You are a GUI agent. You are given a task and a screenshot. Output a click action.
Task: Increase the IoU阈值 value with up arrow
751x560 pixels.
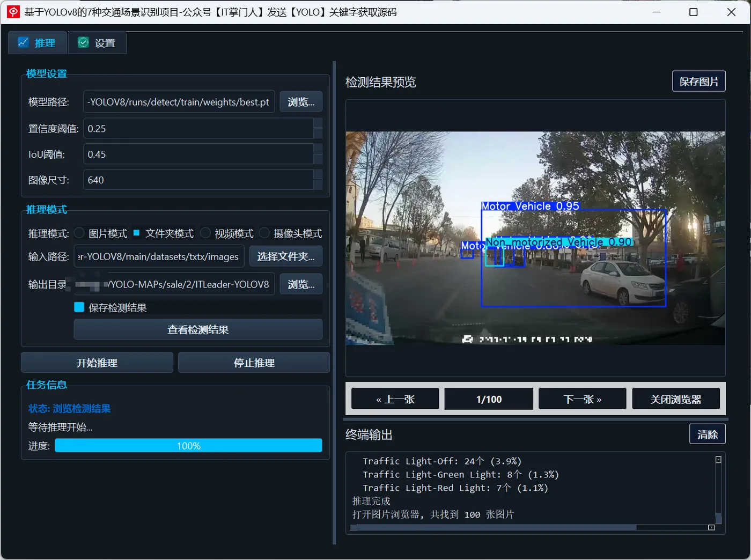click(318, 149)
